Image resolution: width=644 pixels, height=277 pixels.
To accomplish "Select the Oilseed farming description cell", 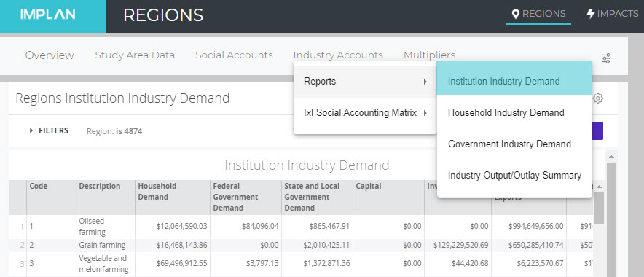I will coord(106,227).
